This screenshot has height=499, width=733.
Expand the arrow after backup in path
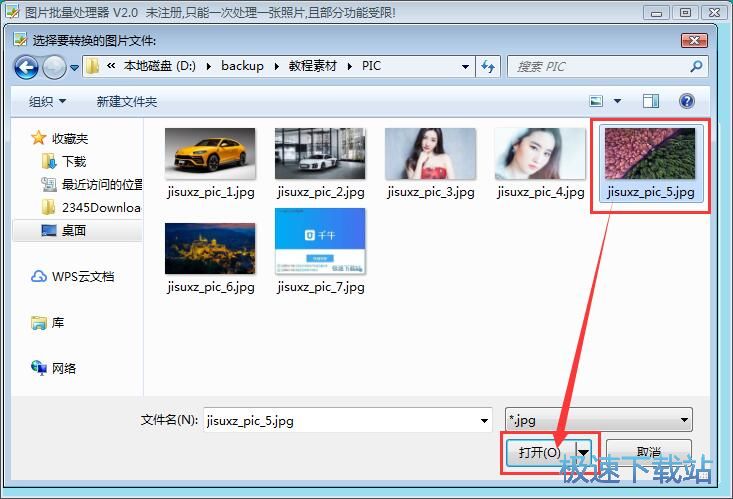[x=276, y=66]
